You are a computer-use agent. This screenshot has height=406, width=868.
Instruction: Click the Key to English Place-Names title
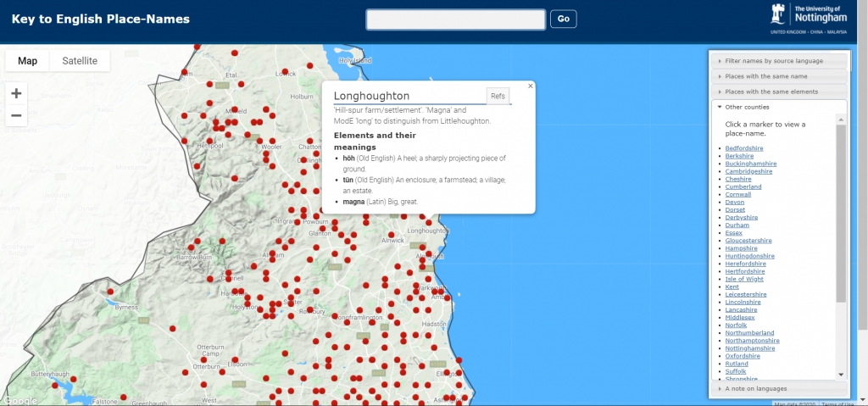101,19
